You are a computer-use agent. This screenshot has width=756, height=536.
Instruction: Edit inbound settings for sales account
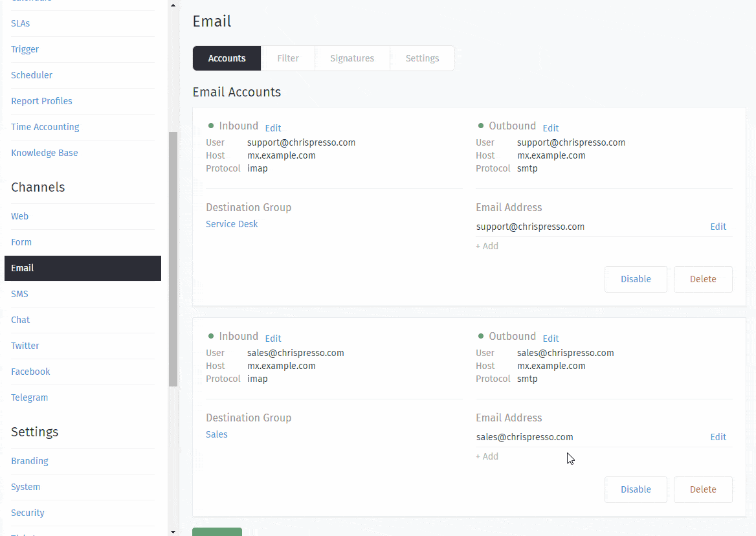coord(273,339)
